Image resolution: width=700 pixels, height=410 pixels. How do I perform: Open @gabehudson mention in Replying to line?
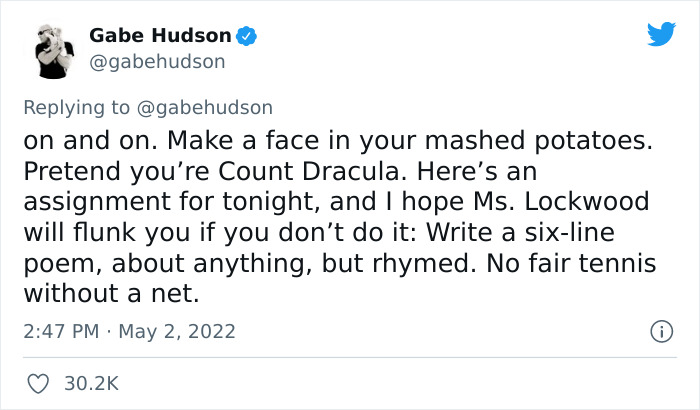click(x=210, y=107)
